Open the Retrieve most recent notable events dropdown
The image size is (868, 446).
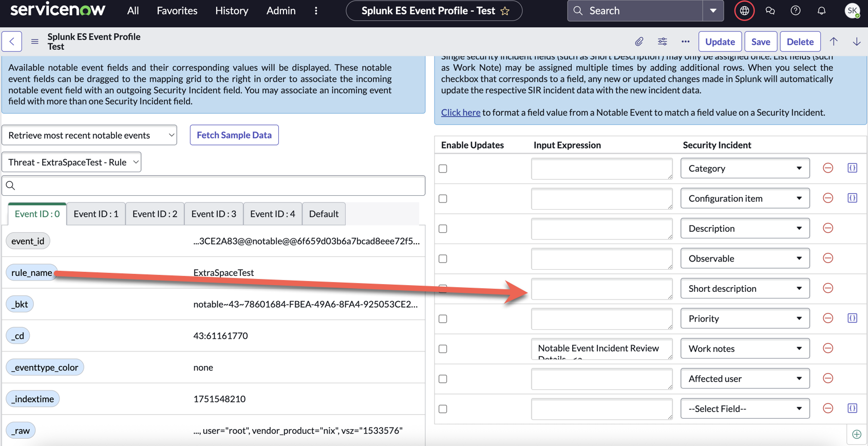point(89,135)
